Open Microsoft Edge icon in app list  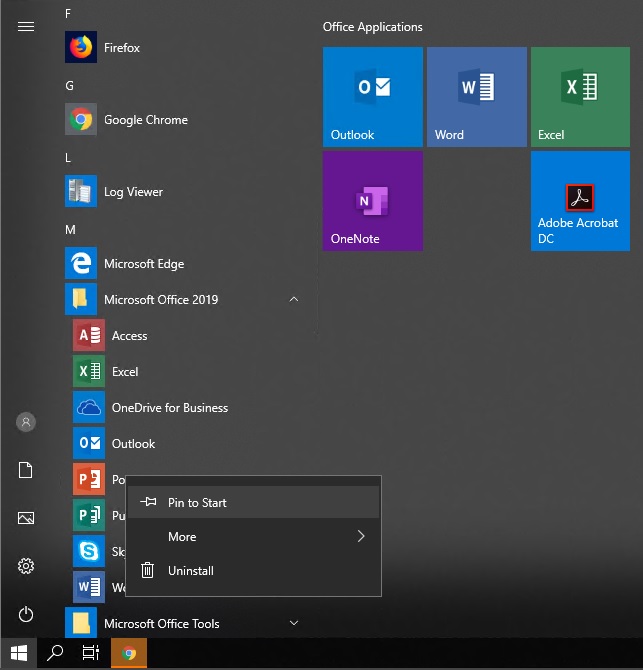81,263
